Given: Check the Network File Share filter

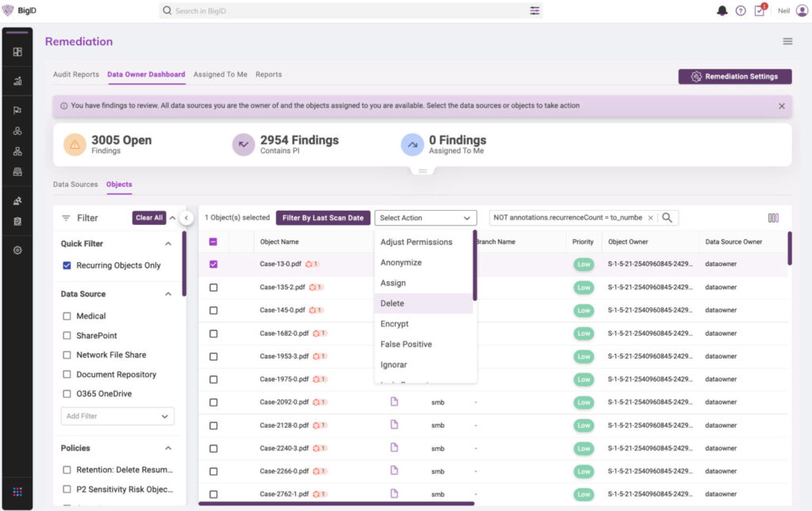Looking at the screenshot, I should pyautogui.click(x=67, y=355).
